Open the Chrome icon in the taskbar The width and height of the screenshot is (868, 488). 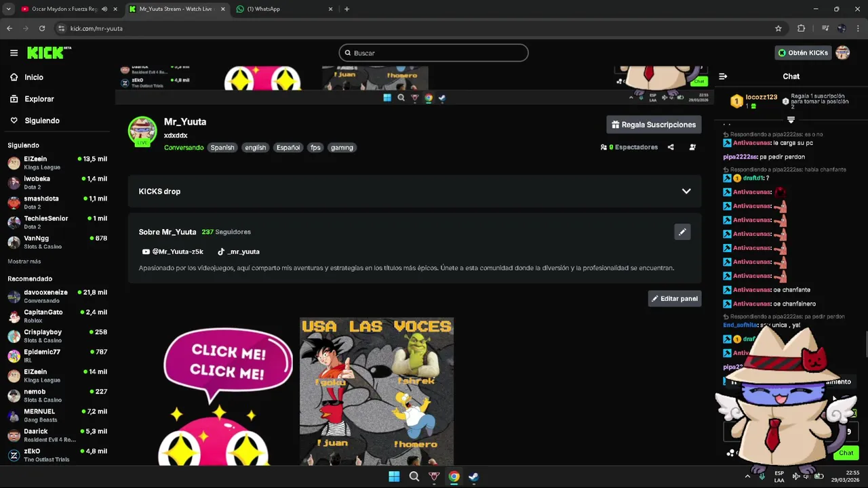454,476
